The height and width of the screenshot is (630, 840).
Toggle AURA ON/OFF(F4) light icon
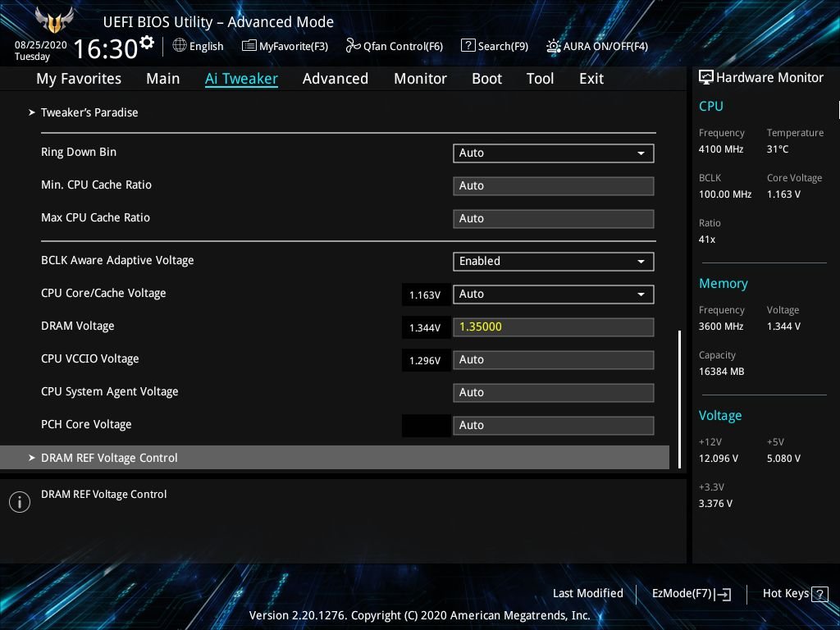point(553,46)
